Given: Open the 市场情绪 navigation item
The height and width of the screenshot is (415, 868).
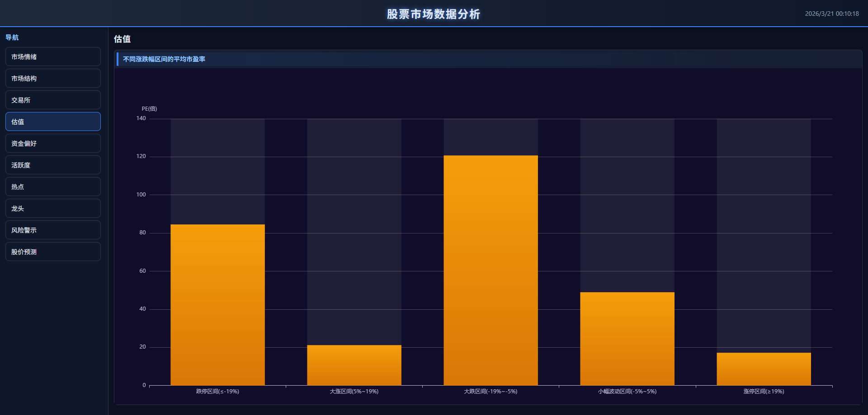Looking at the screenshot, I should coord(53,57).
